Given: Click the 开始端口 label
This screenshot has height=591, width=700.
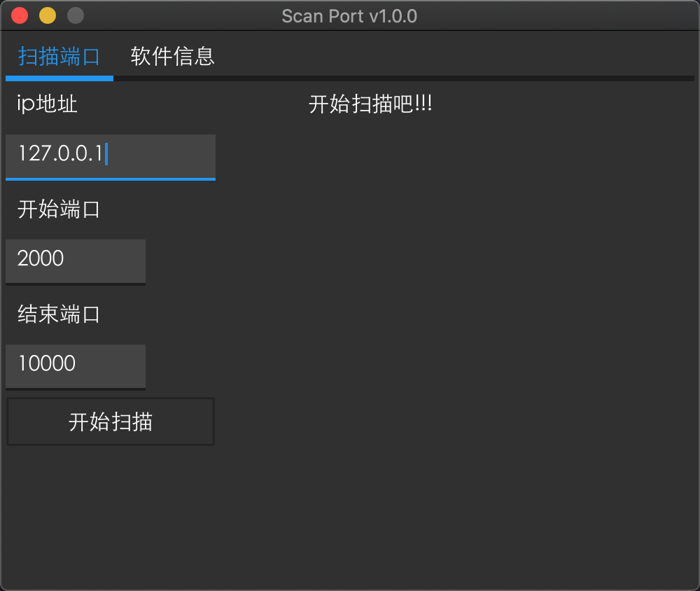Looking at the screenshot, I should coord(59,209).
